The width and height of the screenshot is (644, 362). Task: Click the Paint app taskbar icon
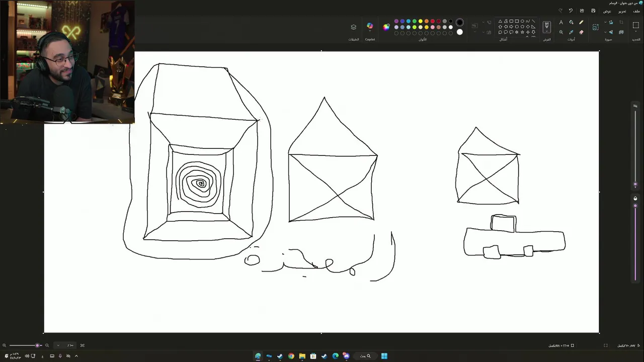tap(258, 356)
